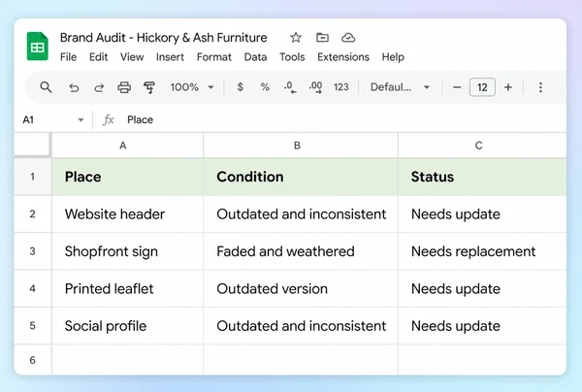
Task: Click the move to folder icon
Action: point(322,38)
